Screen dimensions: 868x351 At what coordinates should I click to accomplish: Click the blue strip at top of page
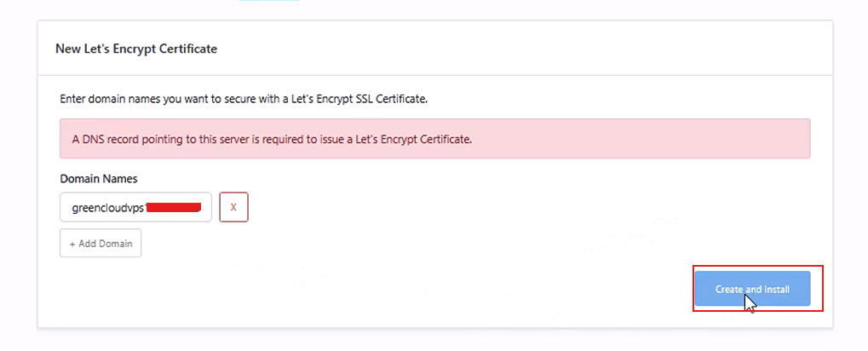tap(269, 1)
